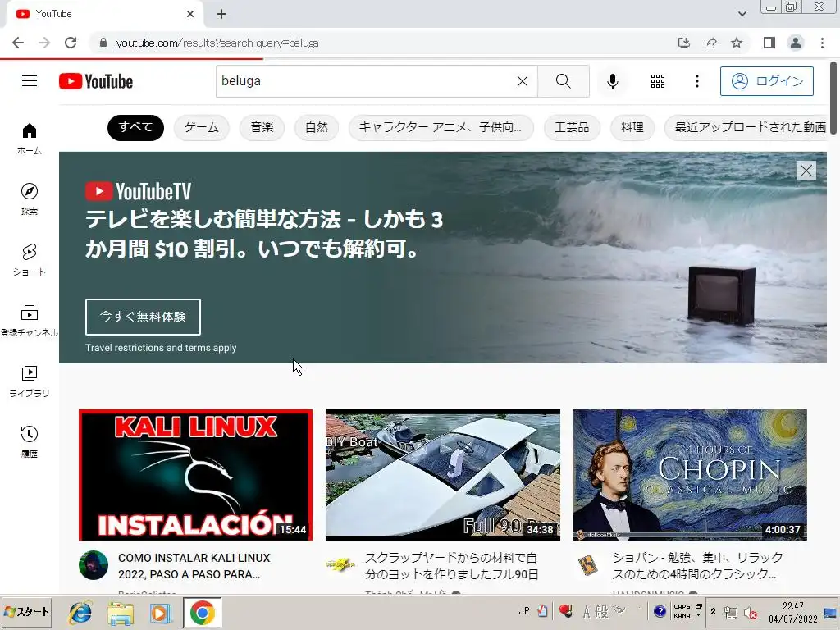Click the スクラップヤード boat video title
The width and height of the screenshot is (840, 630).
[452, 566]
